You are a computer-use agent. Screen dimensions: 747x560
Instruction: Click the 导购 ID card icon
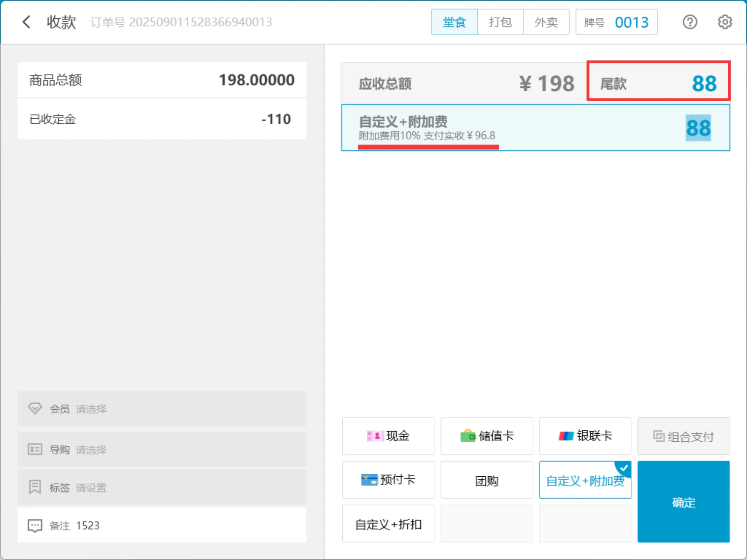35,450
